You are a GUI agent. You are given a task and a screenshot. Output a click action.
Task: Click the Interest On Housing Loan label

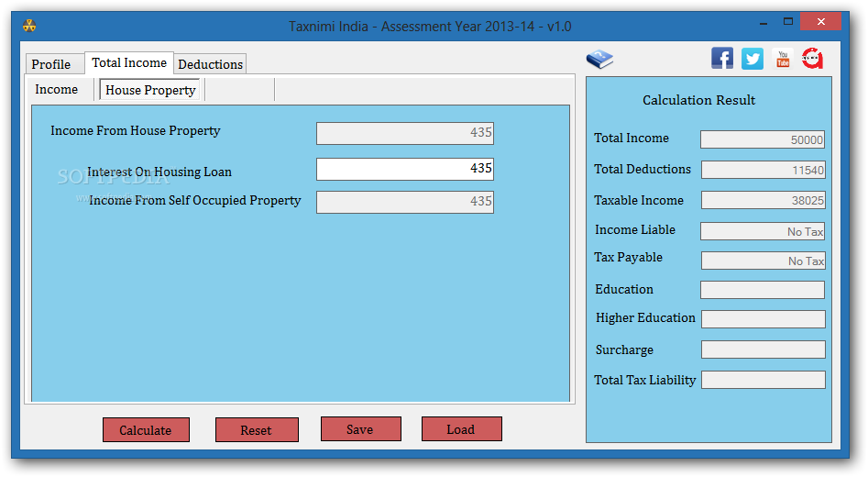159,172
